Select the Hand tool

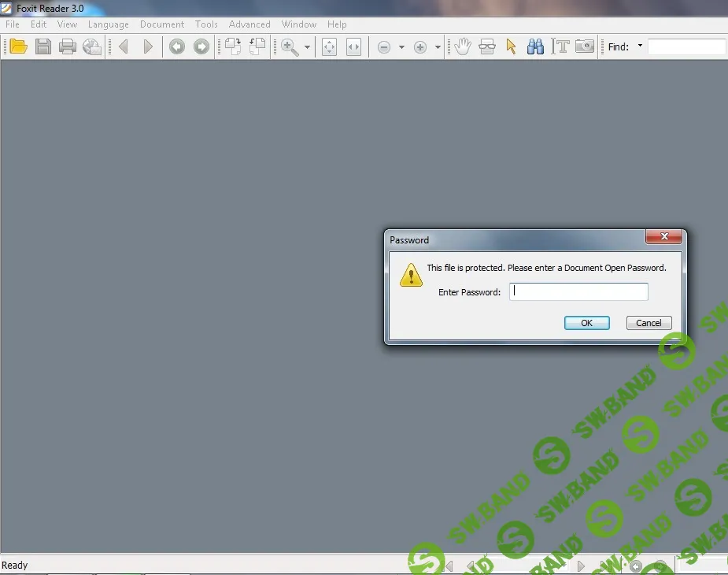coord(463,47)
